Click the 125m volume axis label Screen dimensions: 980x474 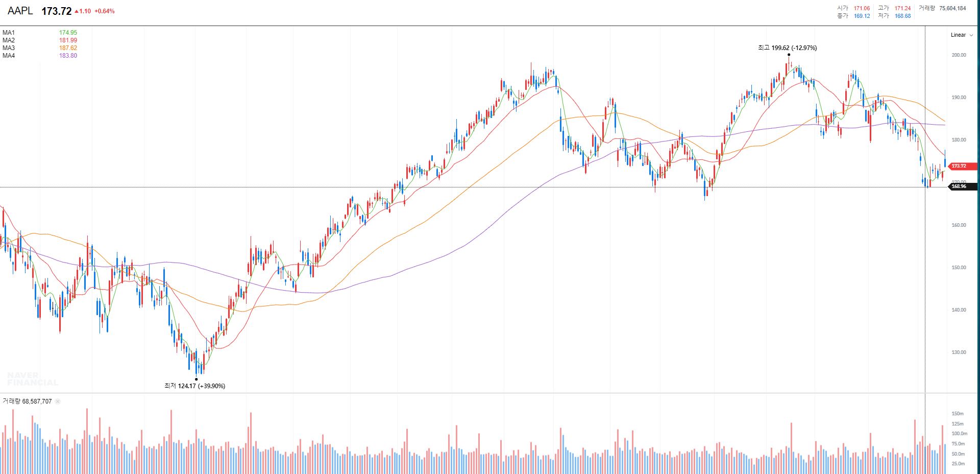pyautogui.click(x=958, y=424)
